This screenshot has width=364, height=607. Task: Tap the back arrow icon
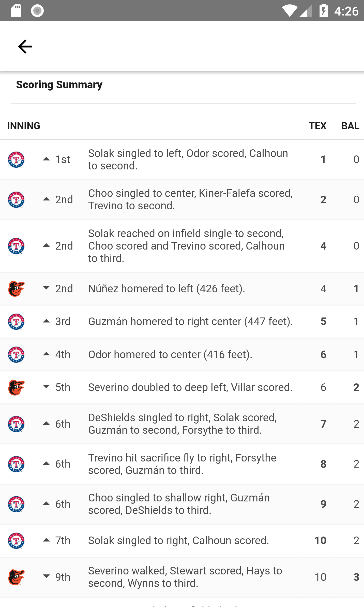pyautogui.click(x=25, y=47)
